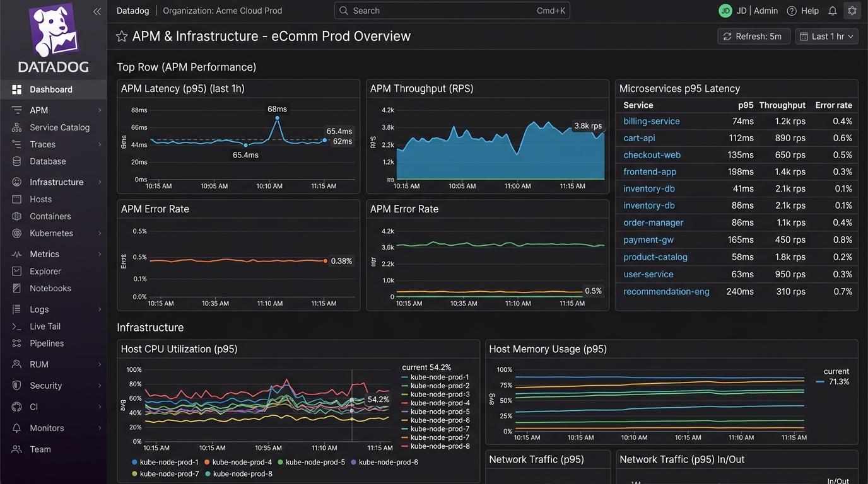Click the Notebooks icon in sidebar
Viewport: 868px width, 484px height.
tap(17, 288)
